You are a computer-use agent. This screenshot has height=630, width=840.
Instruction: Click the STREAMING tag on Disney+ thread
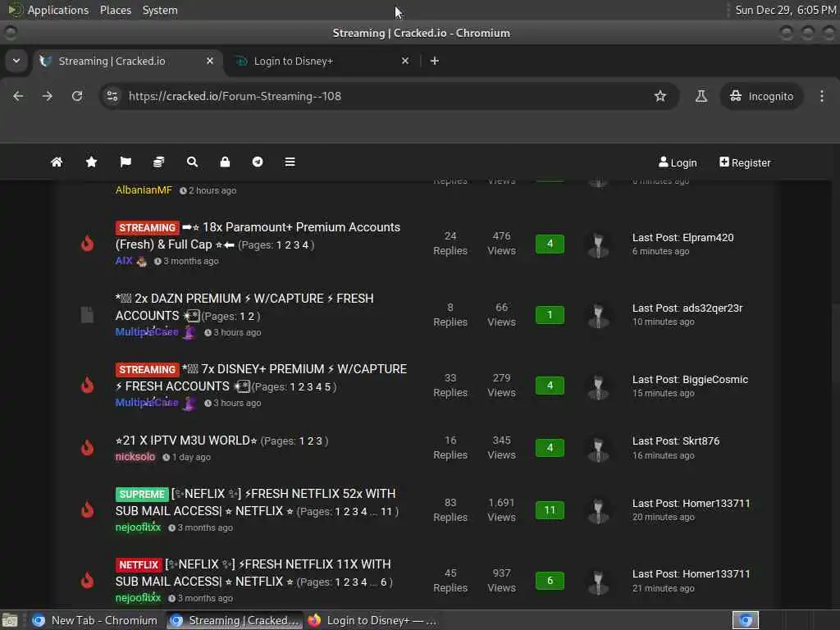coord(147,370)
